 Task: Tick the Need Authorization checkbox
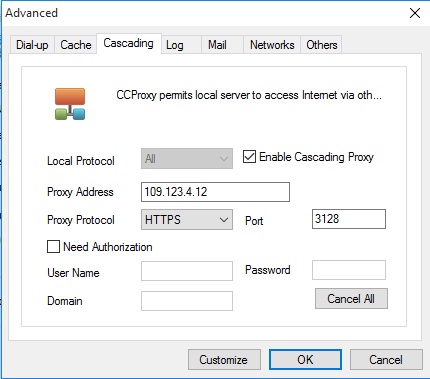pyautogui.click(x=53, y=247)
